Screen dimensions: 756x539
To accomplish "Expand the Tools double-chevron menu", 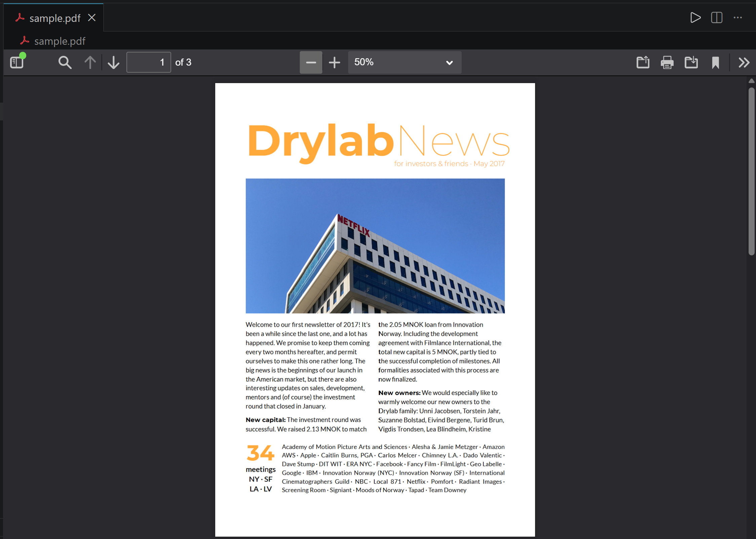I will coord(744,62).
